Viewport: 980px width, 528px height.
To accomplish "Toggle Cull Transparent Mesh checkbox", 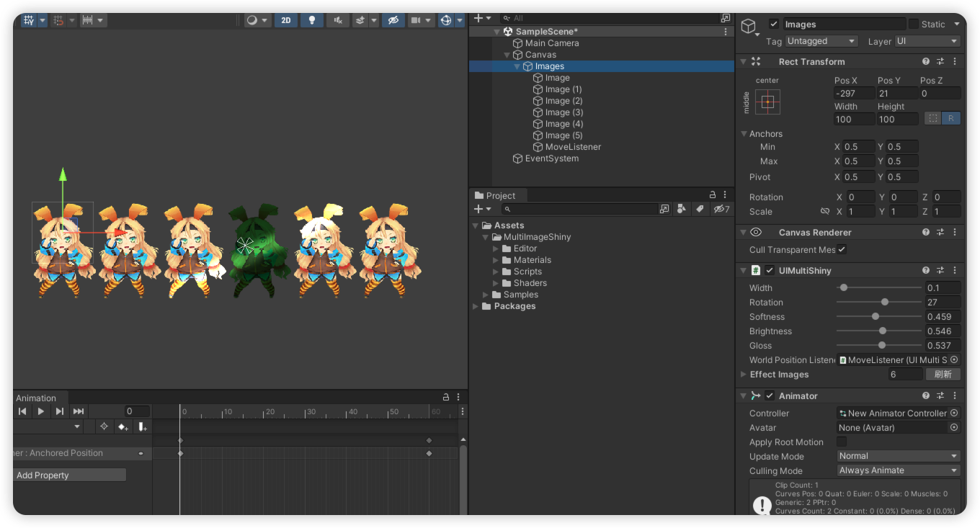I will tap(842, 249).
